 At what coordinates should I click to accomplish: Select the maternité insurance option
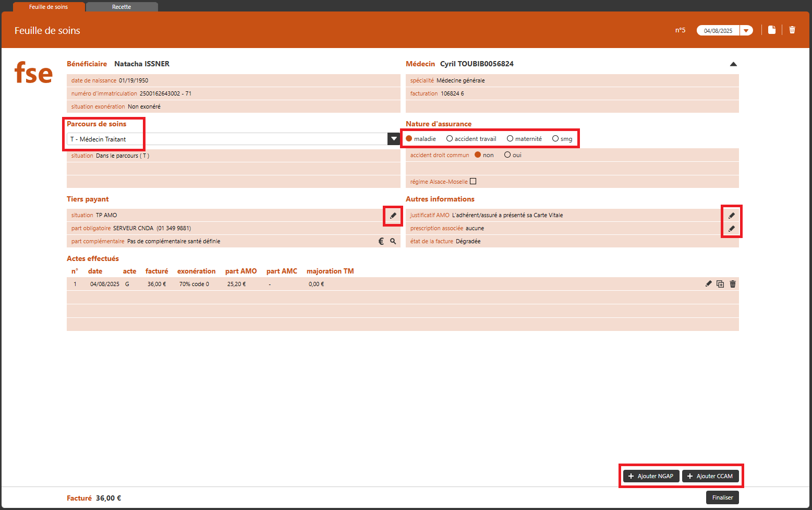[x=510, y=139]
